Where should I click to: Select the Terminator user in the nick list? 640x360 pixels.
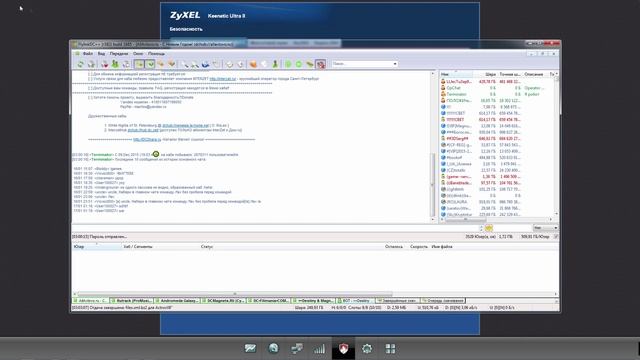click(x=496, y=94)
